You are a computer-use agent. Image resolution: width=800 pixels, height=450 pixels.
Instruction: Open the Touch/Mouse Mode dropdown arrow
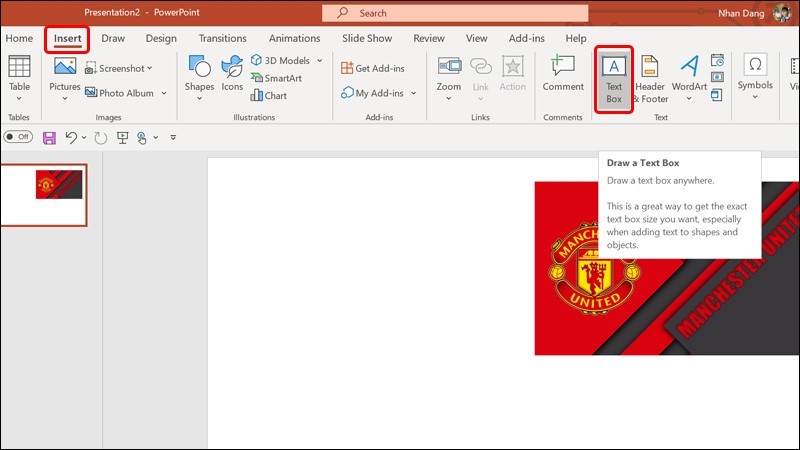tap(156, 137)
